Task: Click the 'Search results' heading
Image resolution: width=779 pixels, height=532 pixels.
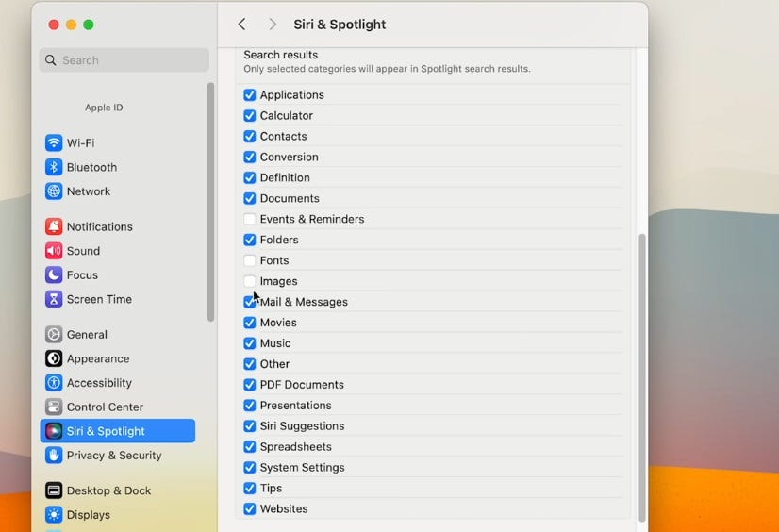Action: tap(281, 55)
